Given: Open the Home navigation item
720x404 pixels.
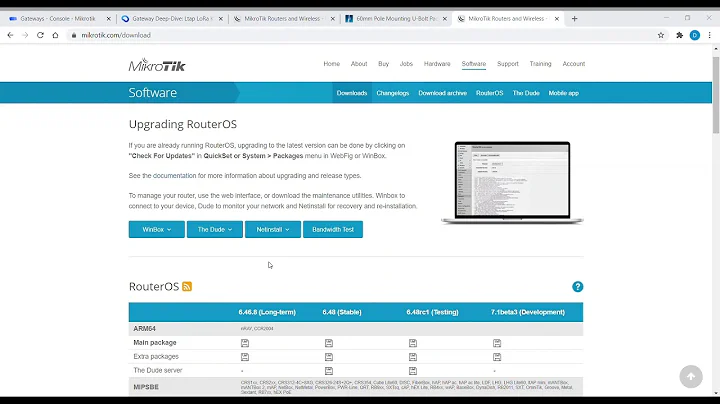Looking at the screenshot, I should pyautogui.click(x=332, y=64).
